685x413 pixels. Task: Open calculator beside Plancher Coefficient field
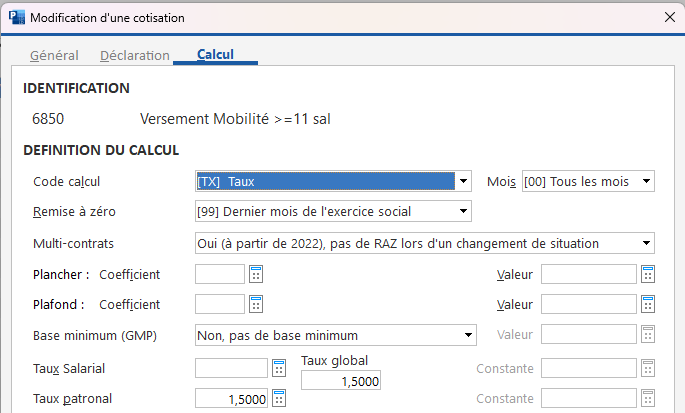(256, 274)
